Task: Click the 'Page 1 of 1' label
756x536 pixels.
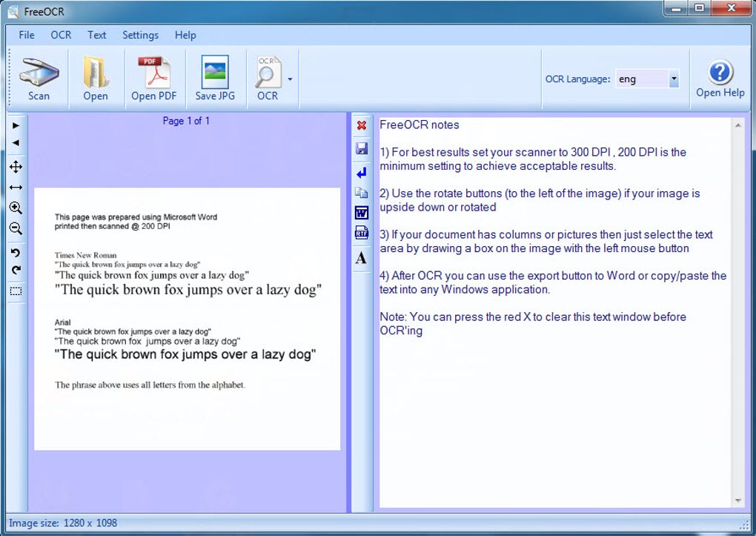Action: pos(186,121)
